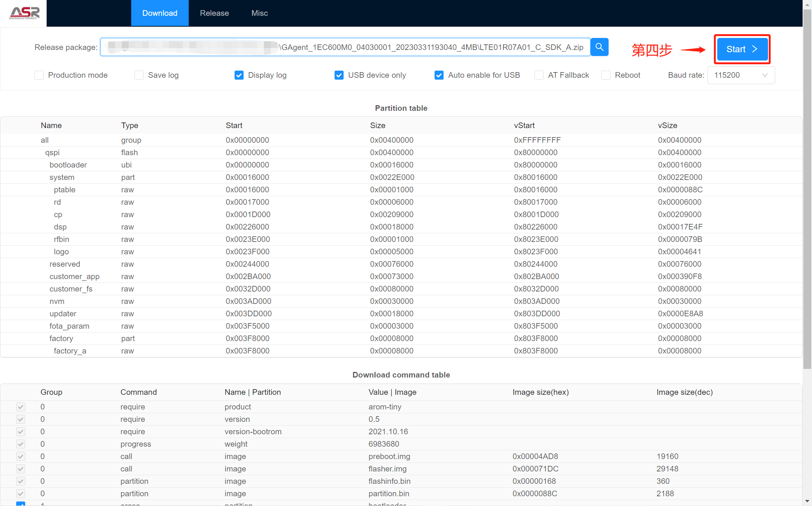Enable AT Fallback checkbox
This screenshot has width=812, height=506.
[539, 75]
